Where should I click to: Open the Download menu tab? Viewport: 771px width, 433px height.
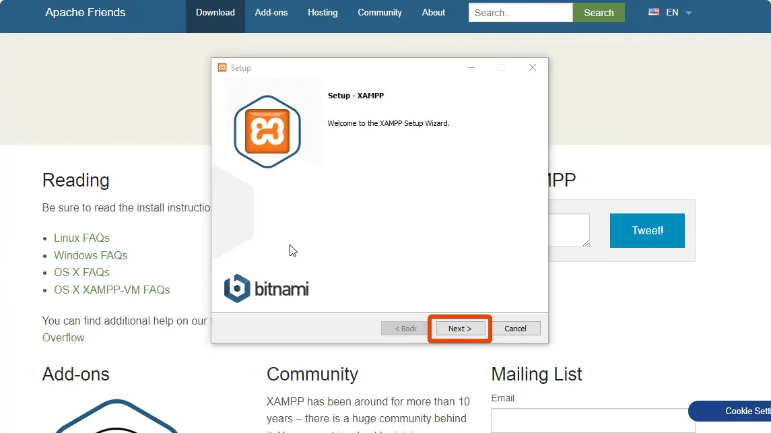[215, 13]
